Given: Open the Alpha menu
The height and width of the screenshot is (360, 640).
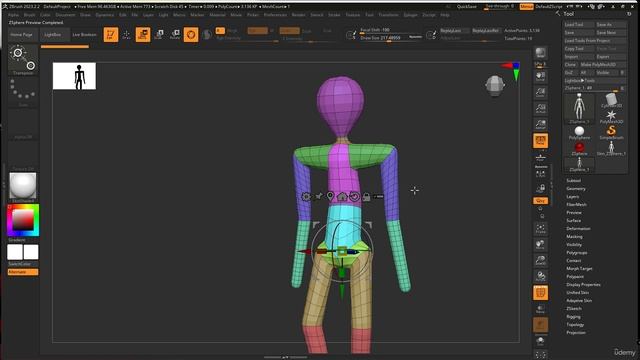Looking at the screenshot, I should 13,15.
